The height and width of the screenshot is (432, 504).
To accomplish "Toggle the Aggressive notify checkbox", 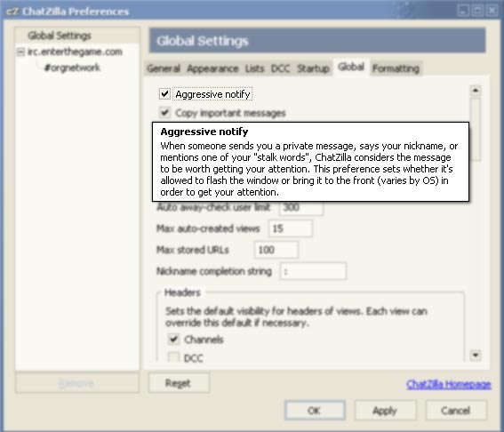I will coord(165,94).
